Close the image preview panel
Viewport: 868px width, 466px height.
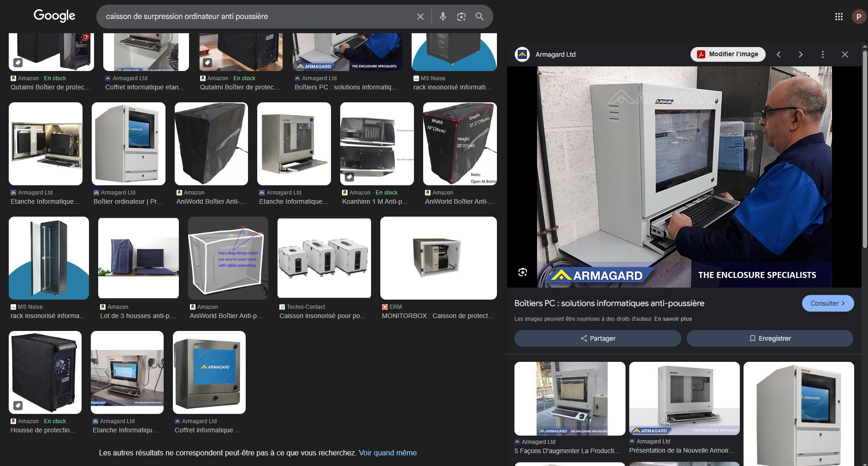[844, 54]
